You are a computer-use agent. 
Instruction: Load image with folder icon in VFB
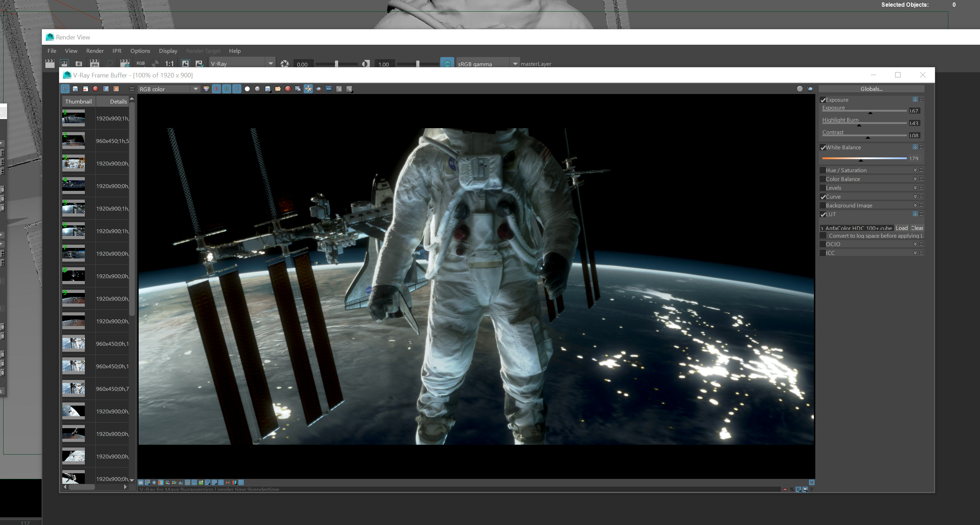(x=278, y=89)
